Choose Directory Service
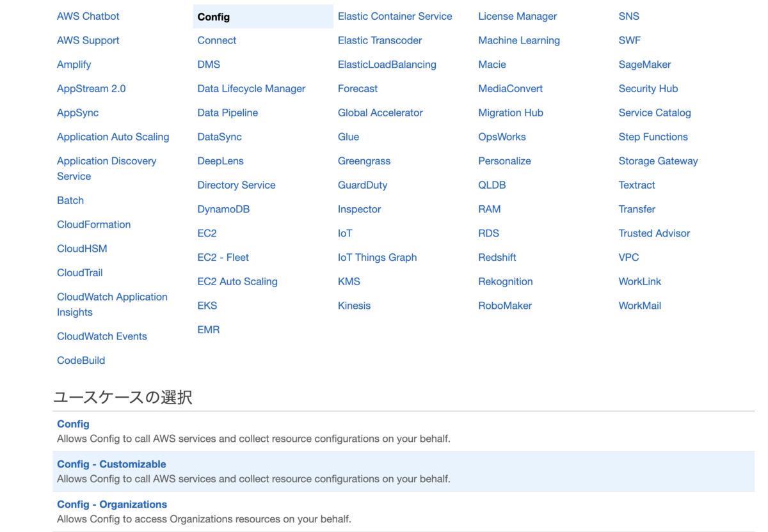The height and width of the screenshot is (532, 768). pos(236,185)
